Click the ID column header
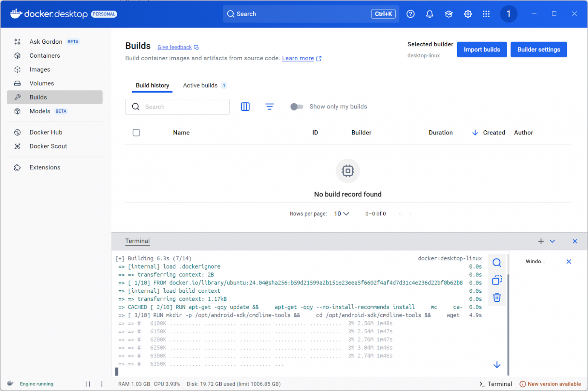Viewport: 588px width, 391px height. click(315, 133)
